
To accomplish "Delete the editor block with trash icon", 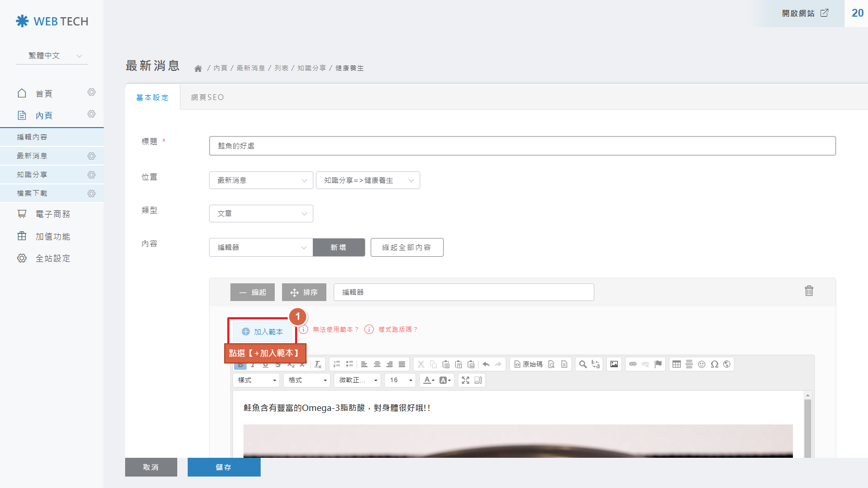I will coord(809,291).
